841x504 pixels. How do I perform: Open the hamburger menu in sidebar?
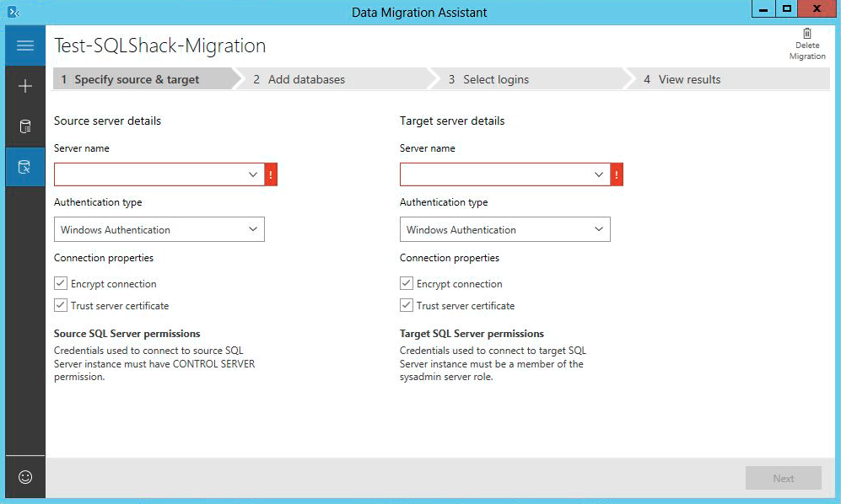pyautogui.click(x=25, y=46)
